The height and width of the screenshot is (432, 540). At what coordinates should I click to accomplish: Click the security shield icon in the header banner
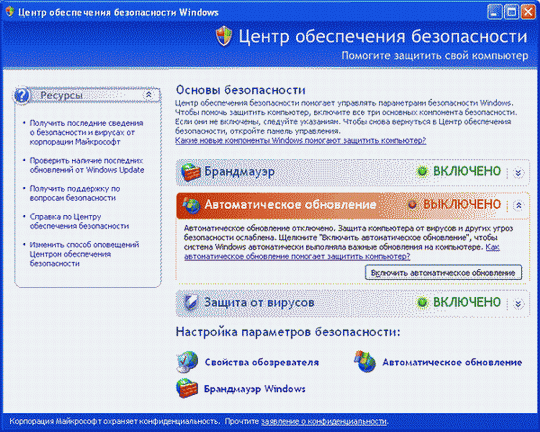coord(224,36)
